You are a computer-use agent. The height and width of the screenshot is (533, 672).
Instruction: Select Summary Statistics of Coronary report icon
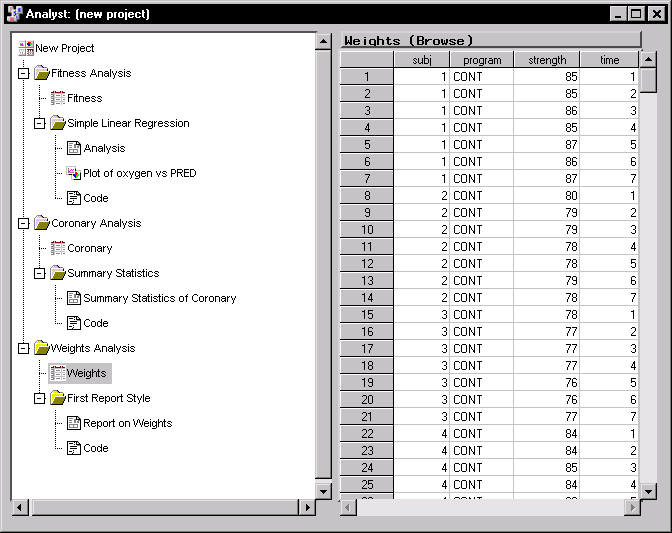point(74,298)
